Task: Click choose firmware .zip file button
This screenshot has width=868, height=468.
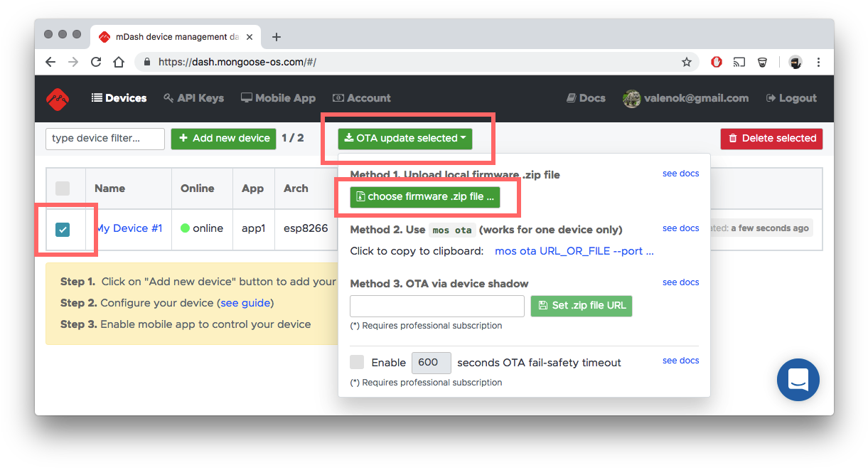Action: tap(425, 197)
